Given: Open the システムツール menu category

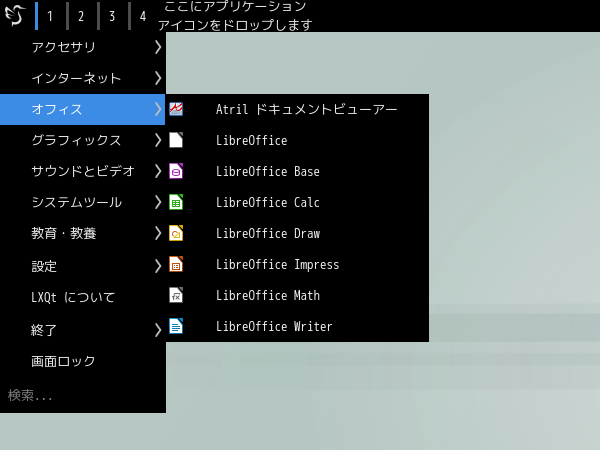Looking at the screenshot, I should [83, 202].
